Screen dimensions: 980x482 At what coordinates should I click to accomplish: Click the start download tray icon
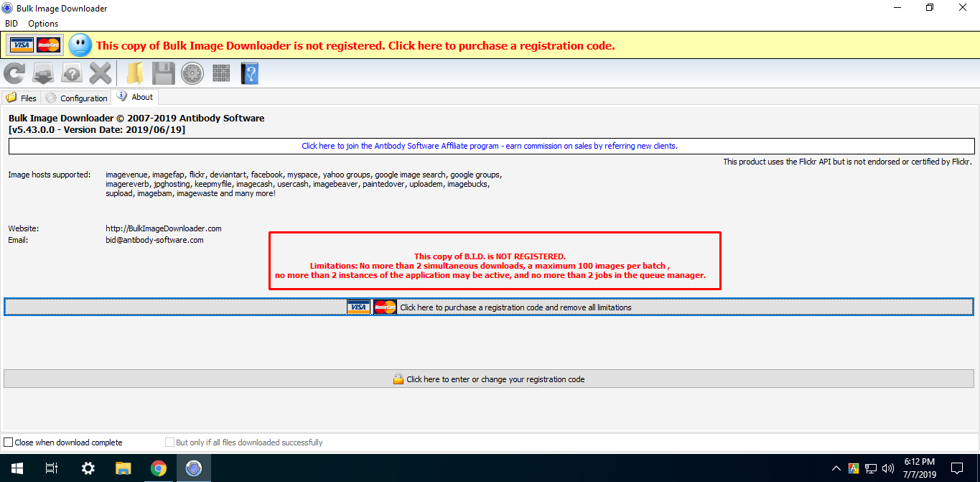click(x=44, y=73)
